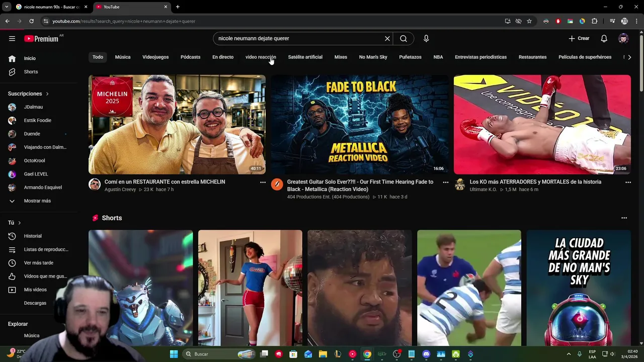Open the account avatar menu
The height and width of the screenshot is (362, 644).
[x=623, y=39]
